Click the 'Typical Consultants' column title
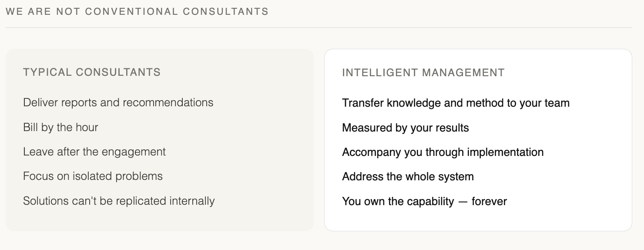This screenshot has height=250, width=644. [x=92, y=72]
